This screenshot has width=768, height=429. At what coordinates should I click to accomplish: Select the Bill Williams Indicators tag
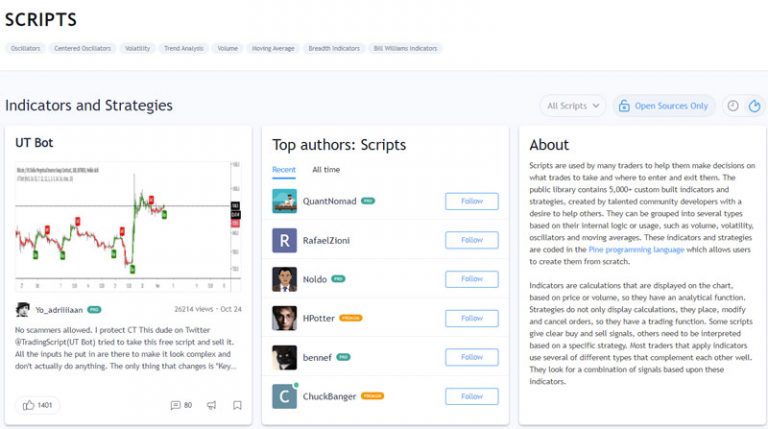[406, 48]
